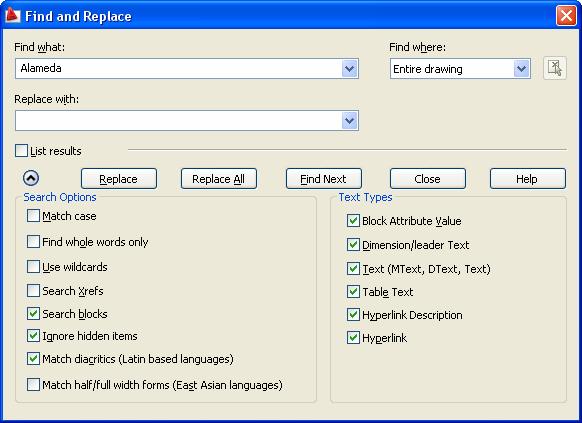Uncheck Ignore hidden items

(33, 336)
